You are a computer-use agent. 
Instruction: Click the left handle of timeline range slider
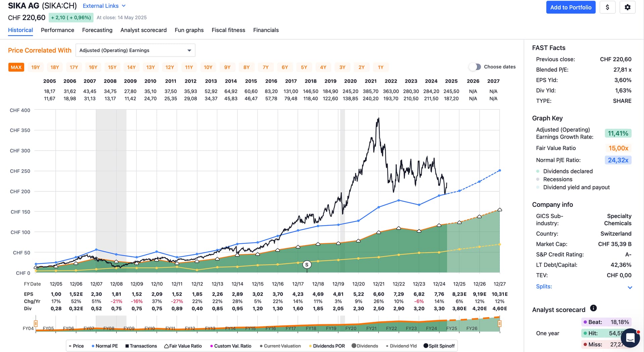click(36, 323)
